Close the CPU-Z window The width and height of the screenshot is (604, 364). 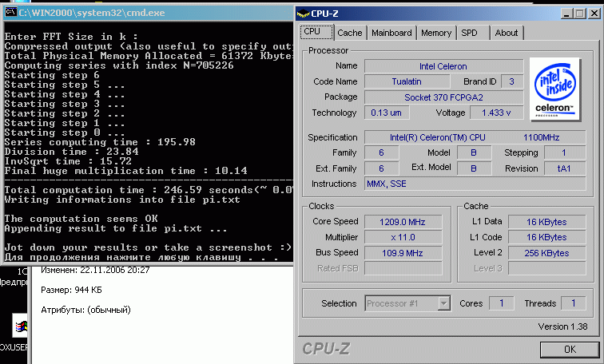click(594, 14)
